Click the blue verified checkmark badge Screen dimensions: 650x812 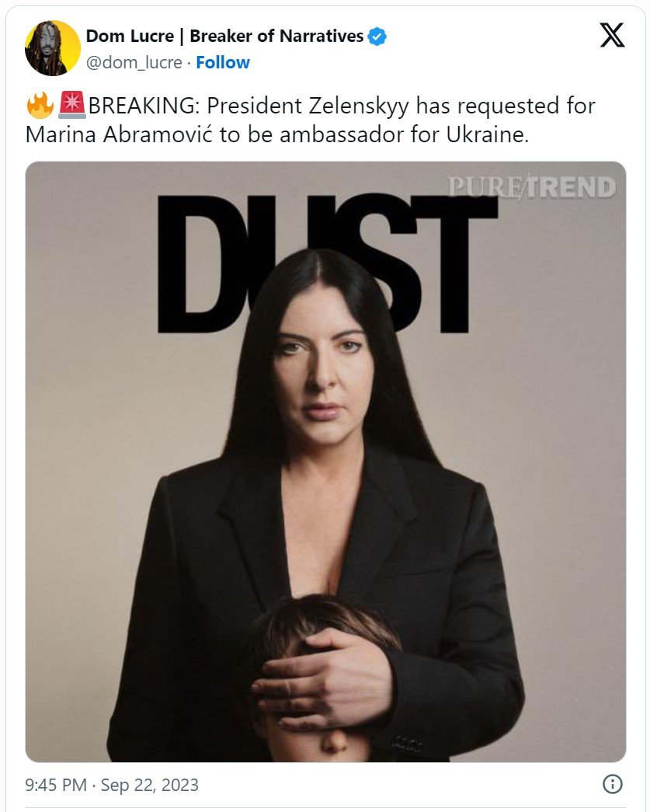pyautogui.click(x=377, y=37)
